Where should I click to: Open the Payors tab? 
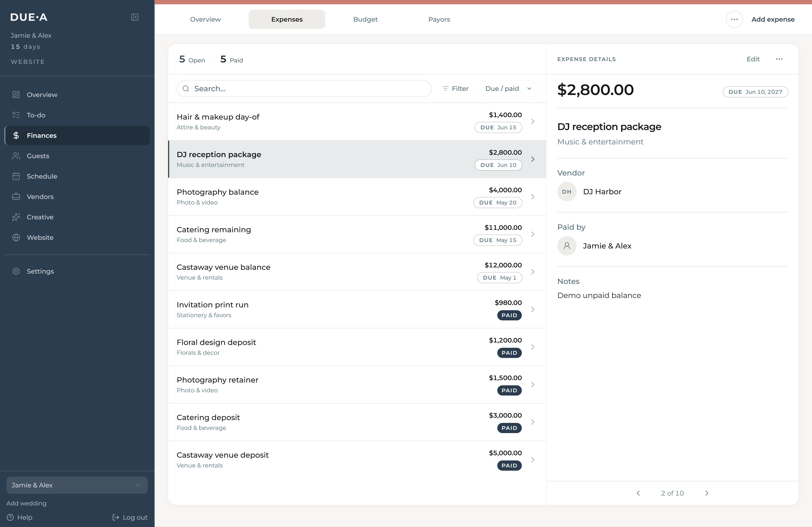[439, 19]
